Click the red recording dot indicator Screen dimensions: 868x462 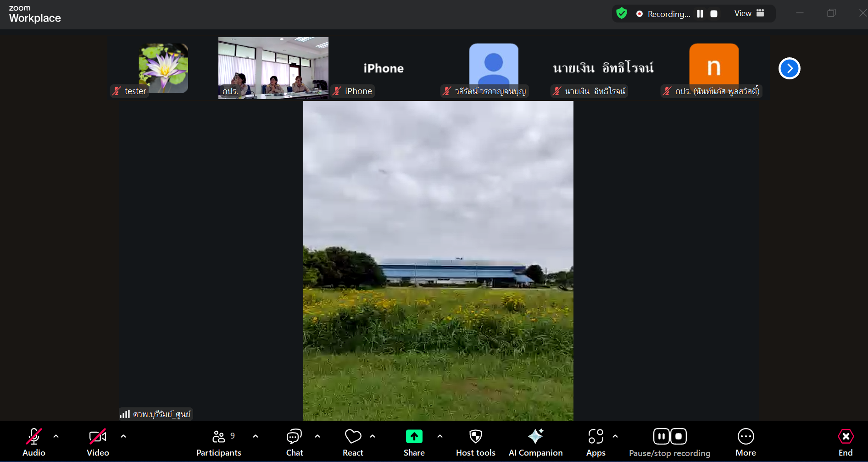(x=639, y=14)
